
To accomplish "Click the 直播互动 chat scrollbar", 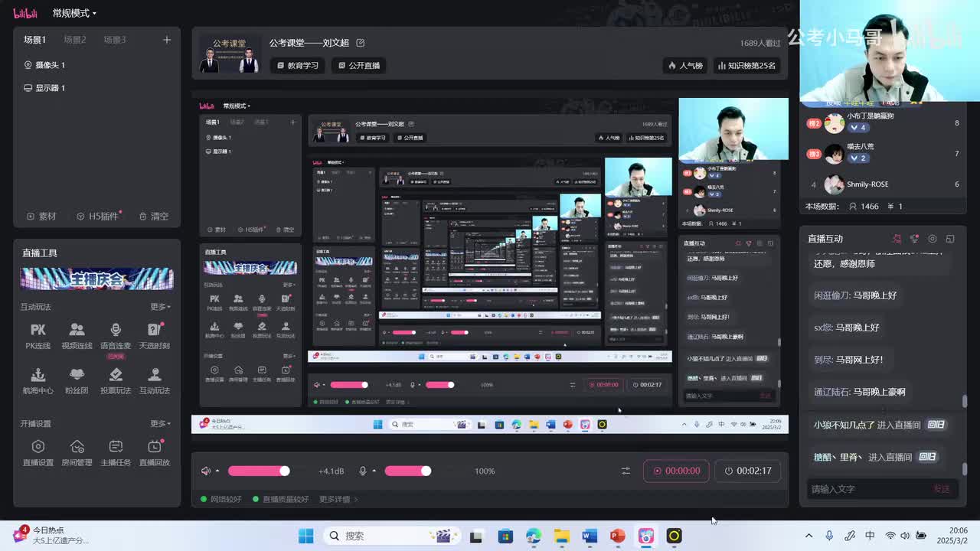I will [965, 401].
